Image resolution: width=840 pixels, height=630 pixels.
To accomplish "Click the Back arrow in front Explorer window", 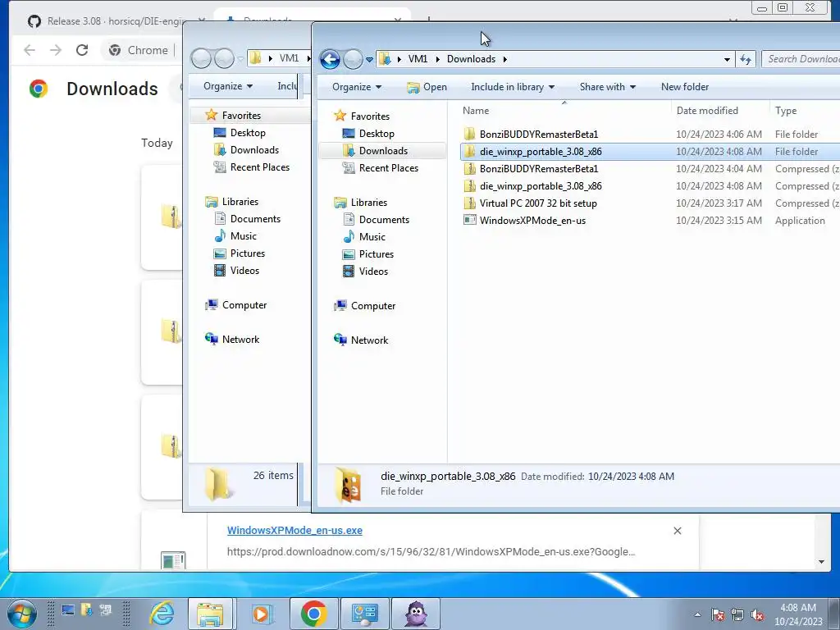I will tap(330, 59).
